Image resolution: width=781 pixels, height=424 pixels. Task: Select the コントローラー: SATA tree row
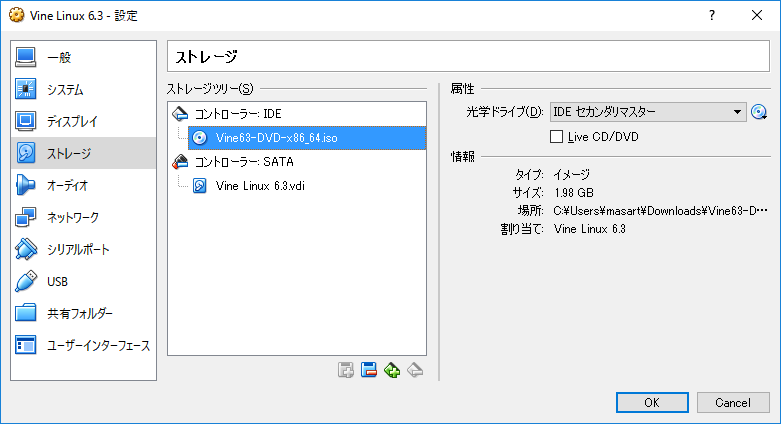click(x=297, y=161)
